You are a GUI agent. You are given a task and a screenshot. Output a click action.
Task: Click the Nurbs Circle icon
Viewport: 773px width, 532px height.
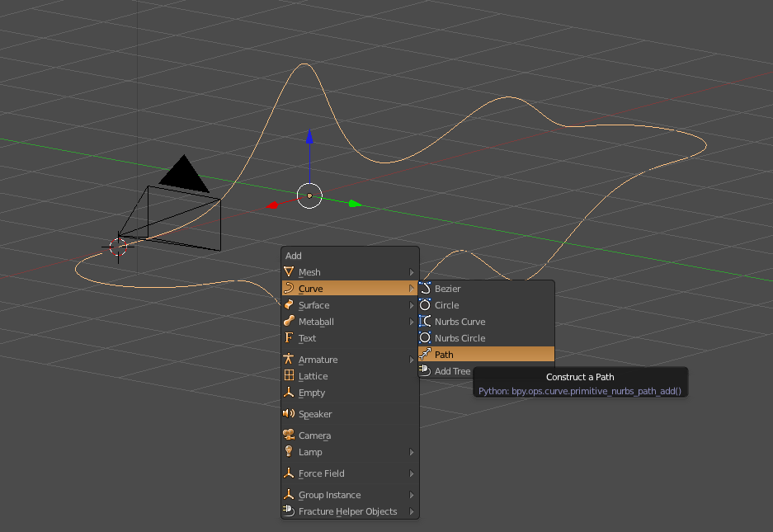[x=425, y=337]
